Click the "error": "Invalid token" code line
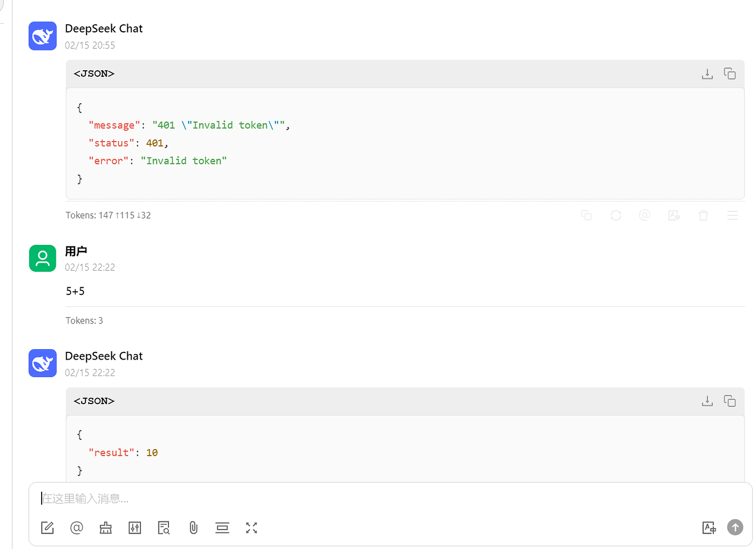The height and width of the screenshot is (549, 756). [157, 161]
